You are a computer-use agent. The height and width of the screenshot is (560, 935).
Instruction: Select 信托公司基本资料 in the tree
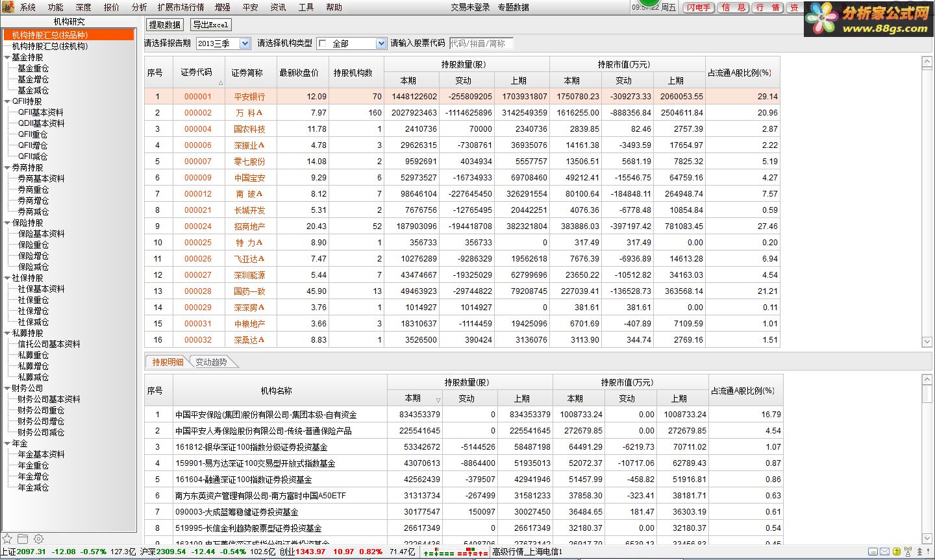[x=49, y=344]
